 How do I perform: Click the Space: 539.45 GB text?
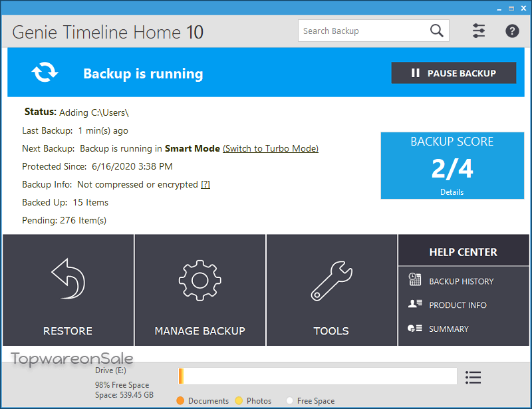click(x=124, y=395)
